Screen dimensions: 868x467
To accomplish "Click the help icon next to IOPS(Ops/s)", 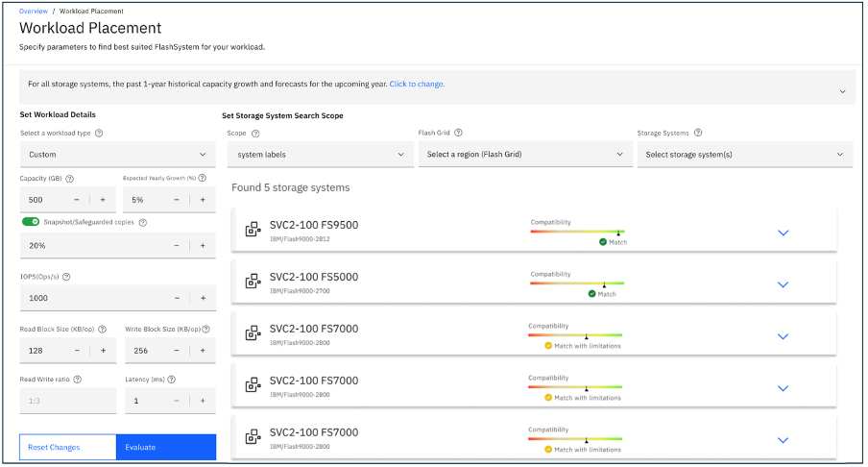I will click(66, 277).
